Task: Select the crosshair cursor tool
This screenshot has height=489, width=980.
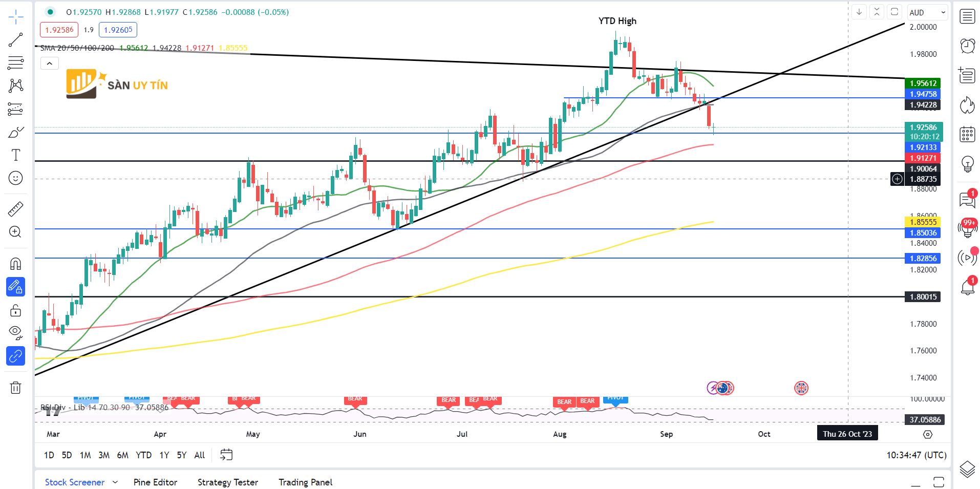Action: [x=16, y=17]
